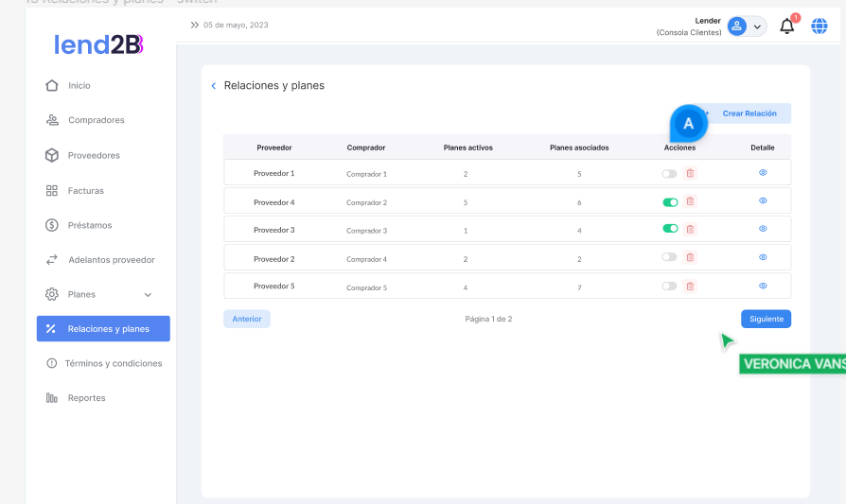This screenshot has height=504, width=846.
Task: Disable the Proveedor 4 toggle switch
Action: (670, 201)
